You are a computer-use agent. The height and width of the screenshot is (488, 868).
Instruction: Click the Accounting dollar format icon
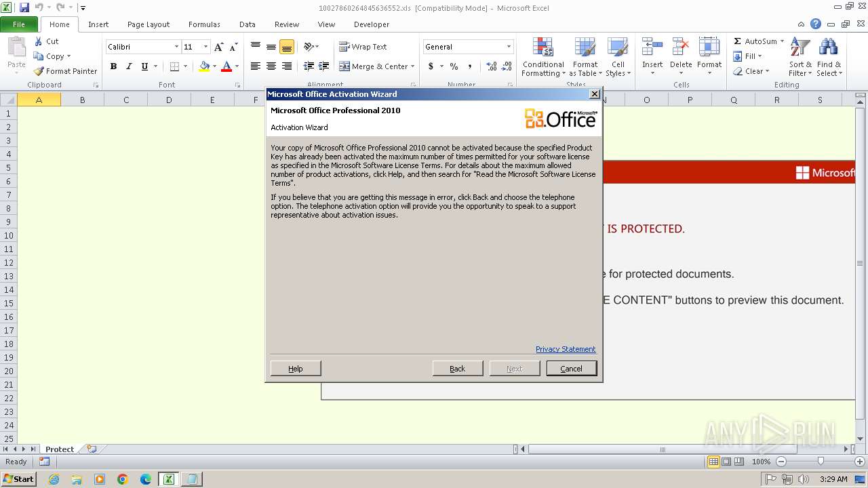point(431,66)
